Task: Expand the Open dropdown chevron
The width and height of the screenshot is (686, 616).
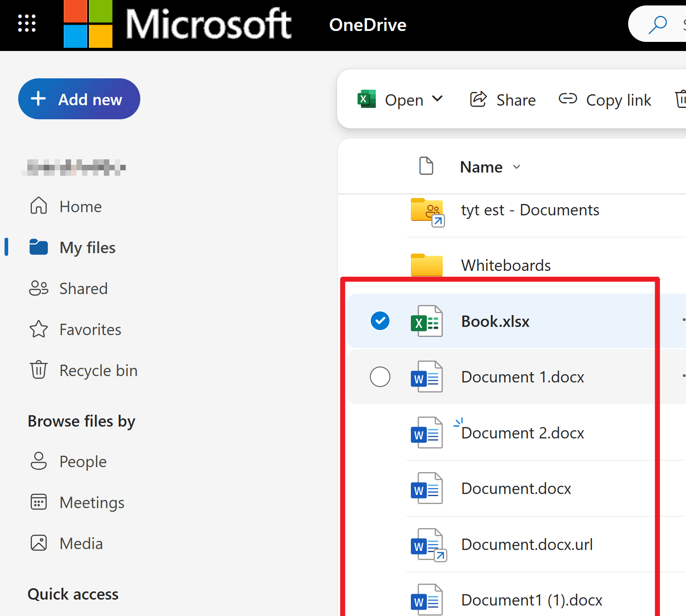Action: pos(437,99)
